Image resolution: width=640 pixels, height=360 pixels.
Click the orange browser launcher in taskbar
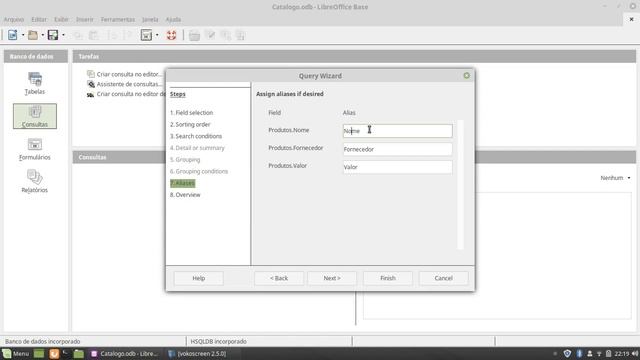coord(54,354)
